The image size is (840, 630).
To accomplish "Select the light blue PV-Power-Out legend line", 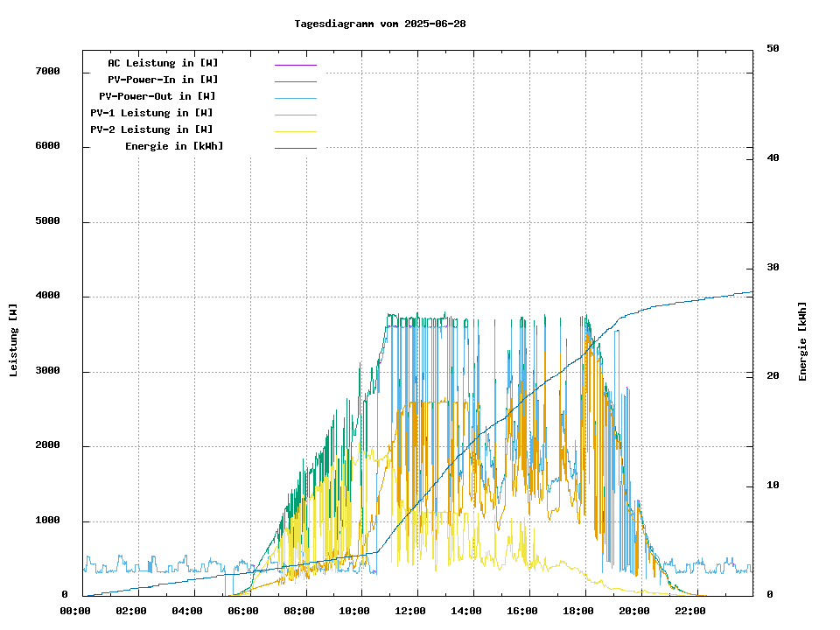I will tap(295, 98).
